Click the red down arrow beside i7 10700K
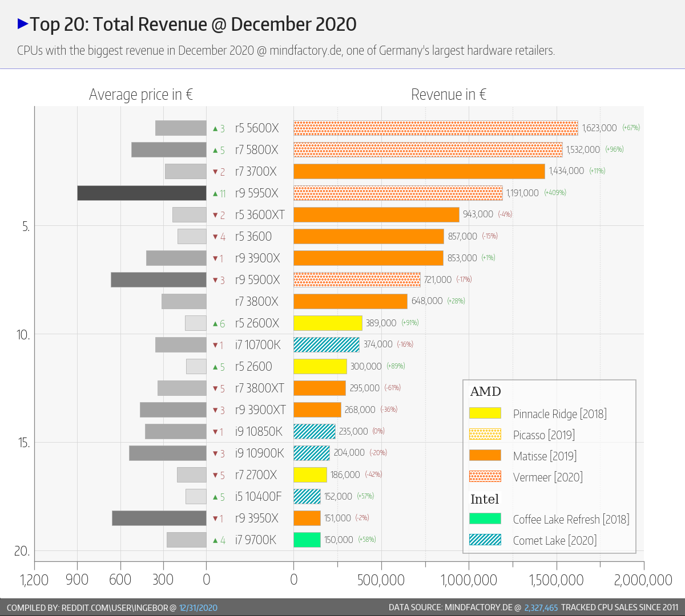The image size is (685, 616). point(215,345)
